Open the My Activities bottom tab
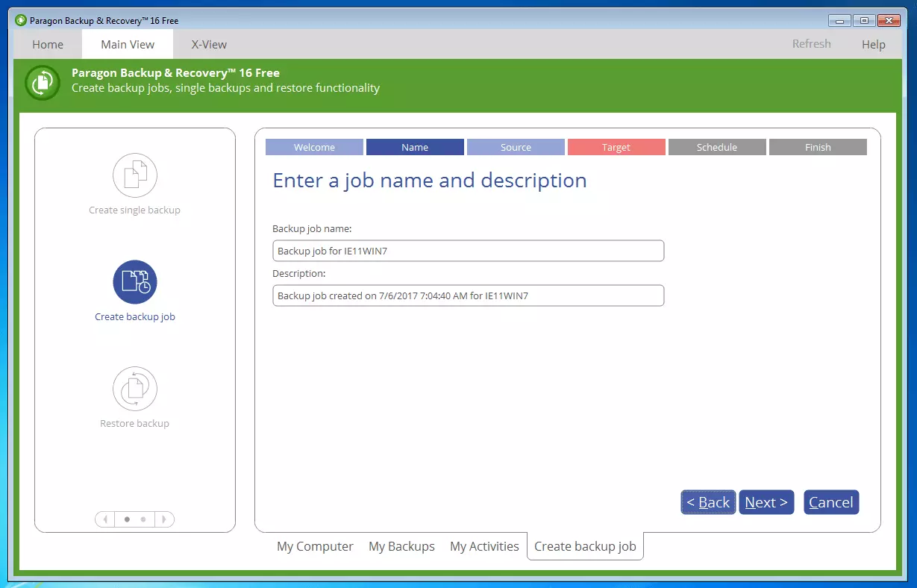 click(484, 546)
